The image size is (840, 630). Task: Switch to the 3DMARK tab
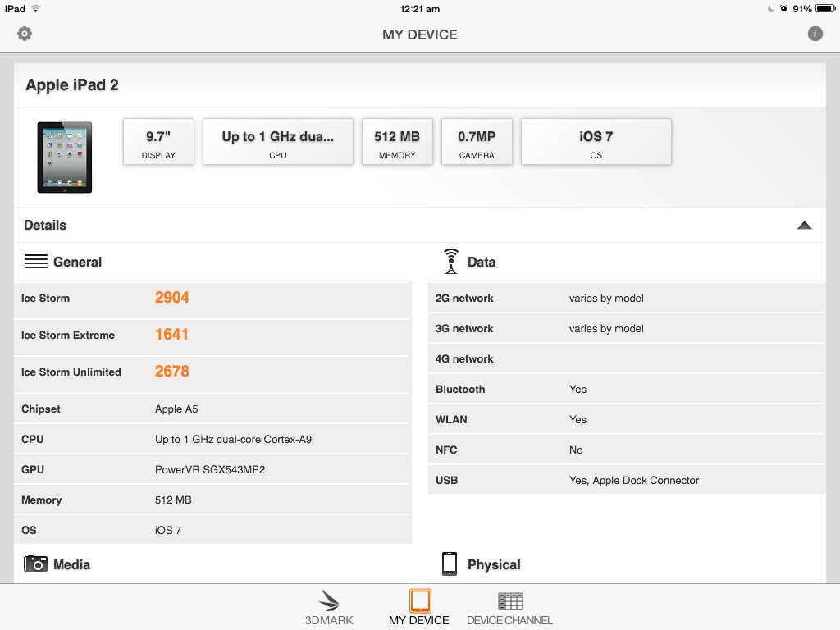(x=329, y=608)
